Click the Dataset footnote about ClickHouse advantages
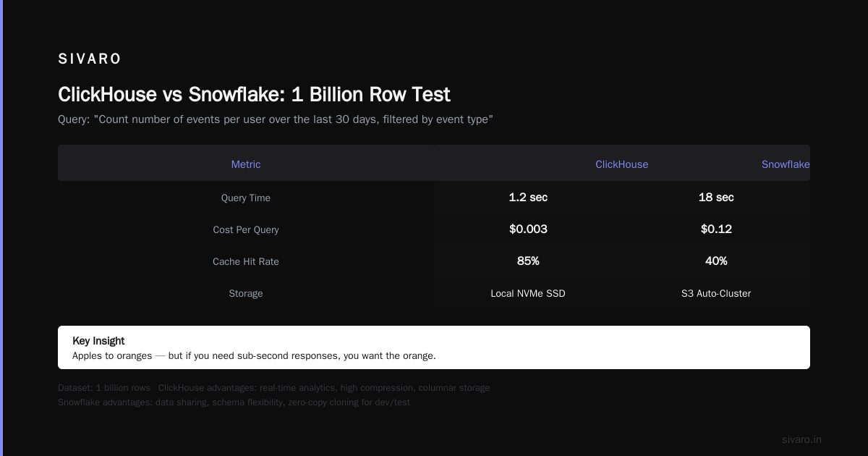This screenshot has width=868, height=456. pyautogui.click(x=273, y=387)
